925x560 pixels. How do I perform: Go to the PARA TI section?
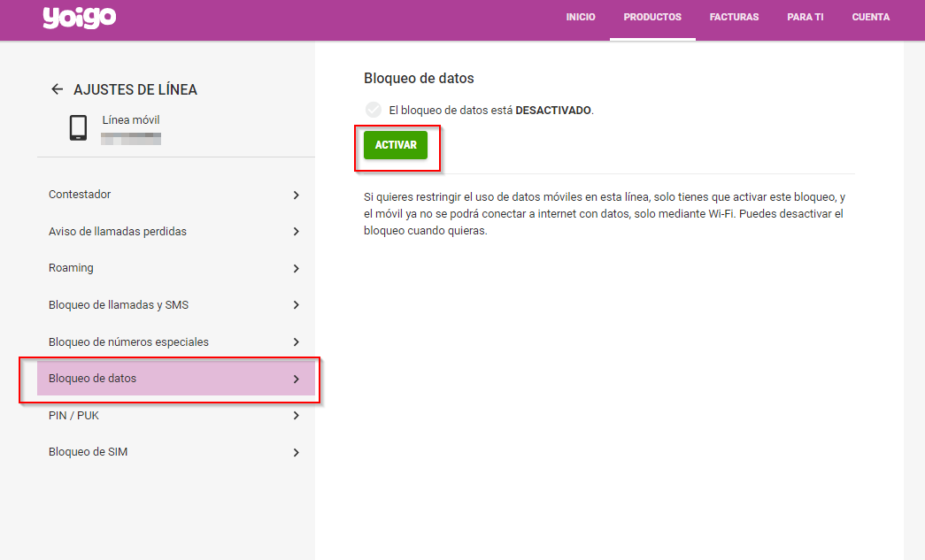coord(805,18)
